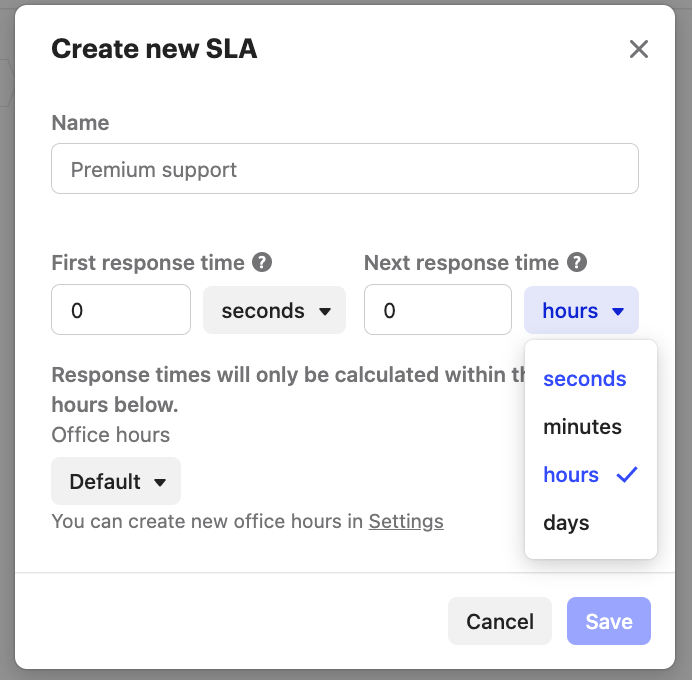Save the new SLA
692x680 pixels.
pos(608,622)
